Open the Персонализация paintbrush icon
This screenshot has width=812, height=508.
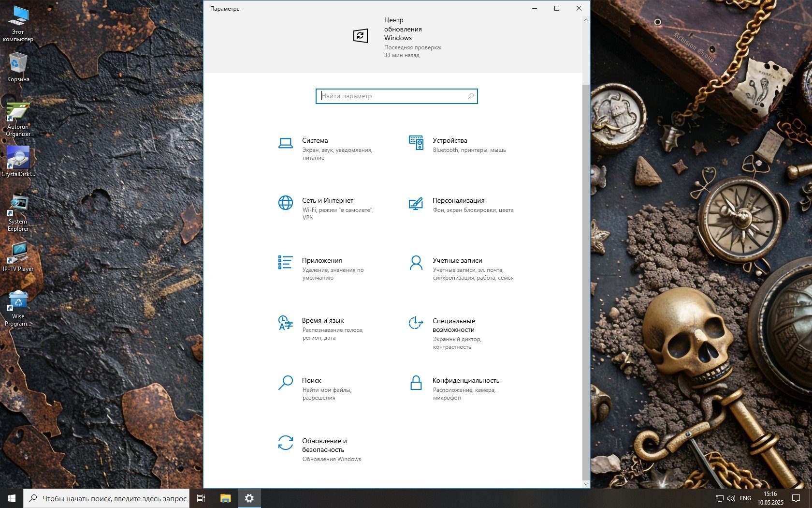416,204
